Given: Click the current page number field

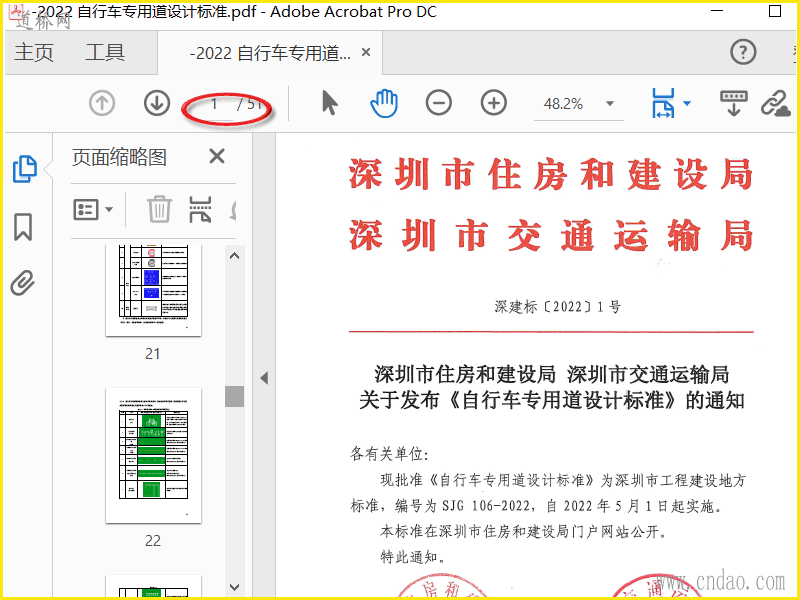Looking at the screenshot, I should click(x=214, y=104).
